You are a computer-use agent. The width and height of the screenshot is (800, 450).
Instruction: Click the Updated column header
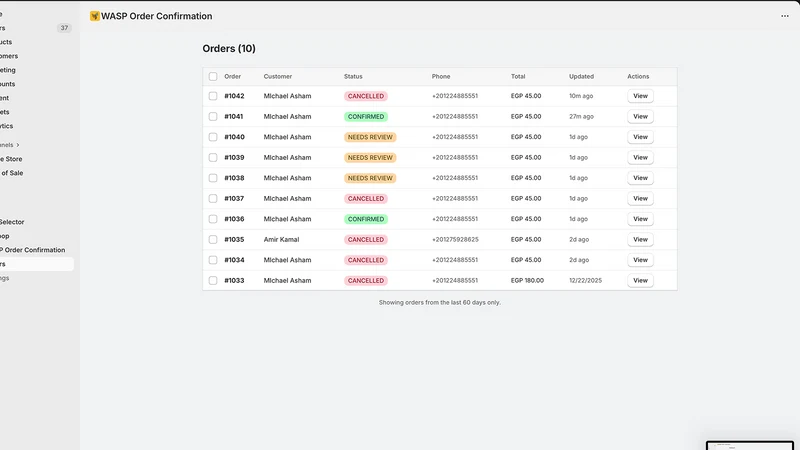(581, 77)
